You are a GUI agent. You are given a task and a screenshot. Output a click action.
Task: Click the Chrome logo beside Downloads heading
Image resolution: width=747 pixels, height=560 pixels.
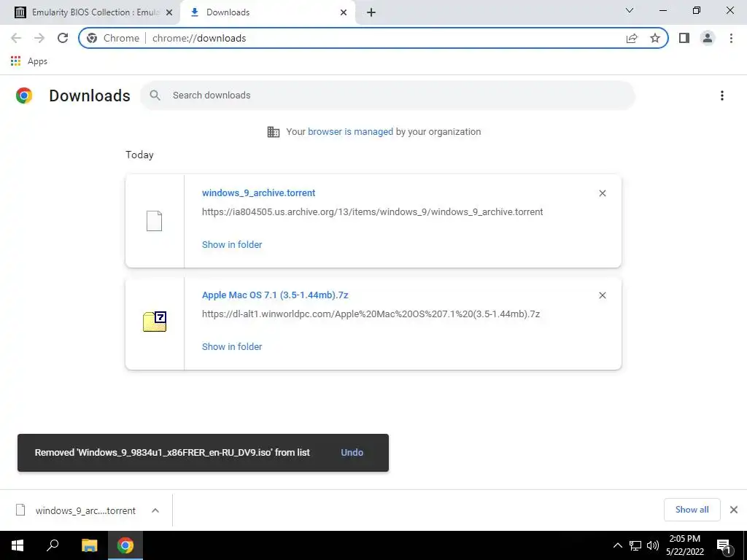click(x=24, y=96)
